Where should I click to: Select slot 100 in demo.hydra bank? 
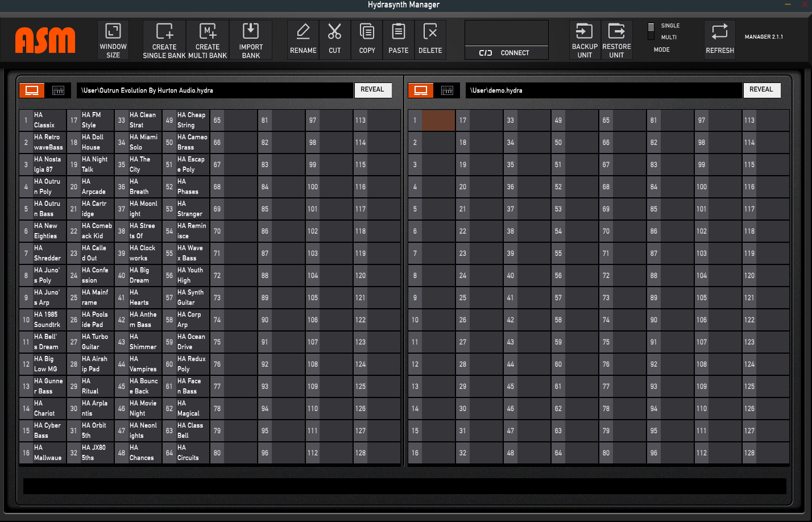(718, 187)
